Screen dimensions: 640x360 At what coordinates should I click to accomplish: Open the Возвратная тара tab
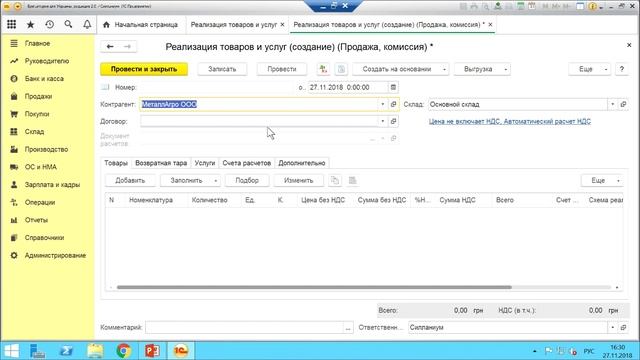(161, 163)
